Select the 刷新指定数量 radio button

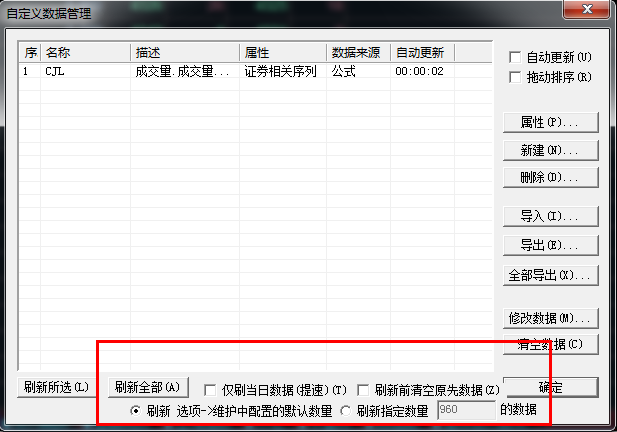point(345,411)
